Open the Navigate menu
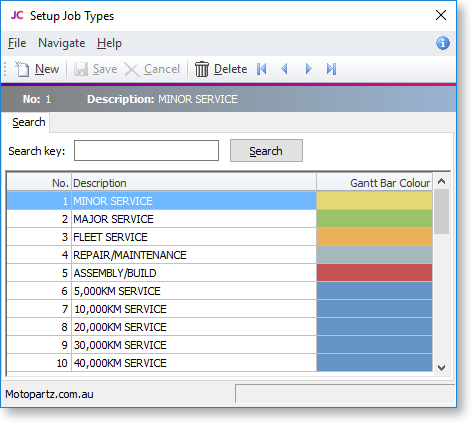472x423 pixels. pyautogui.click(x=62, y=43)
